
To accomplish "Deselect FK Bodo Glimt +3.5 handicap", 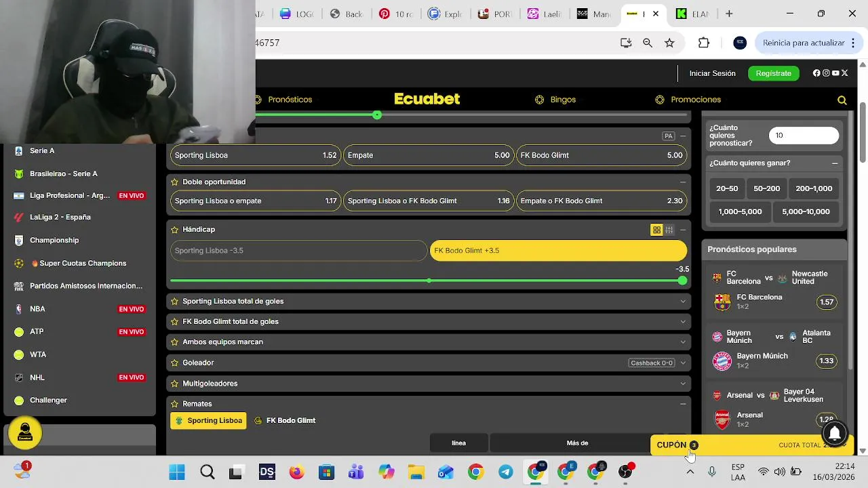I will (558, 251).
